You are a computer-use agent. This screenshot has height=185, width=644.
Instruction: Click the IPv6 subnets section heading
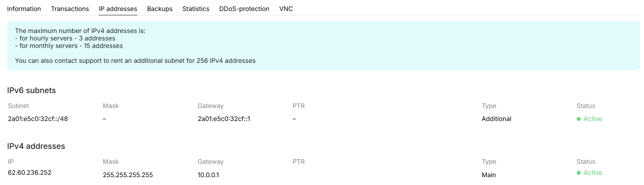pyautogui.click(x=31, y=90)
